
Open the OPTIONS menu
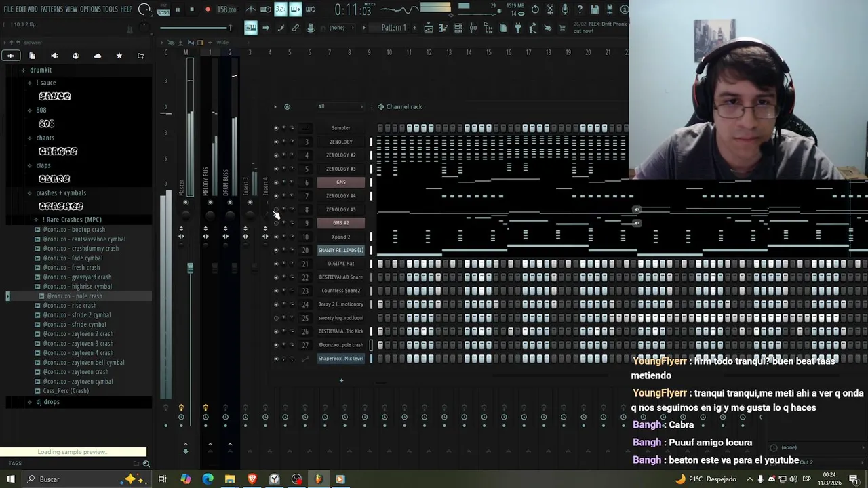point(90,9)
